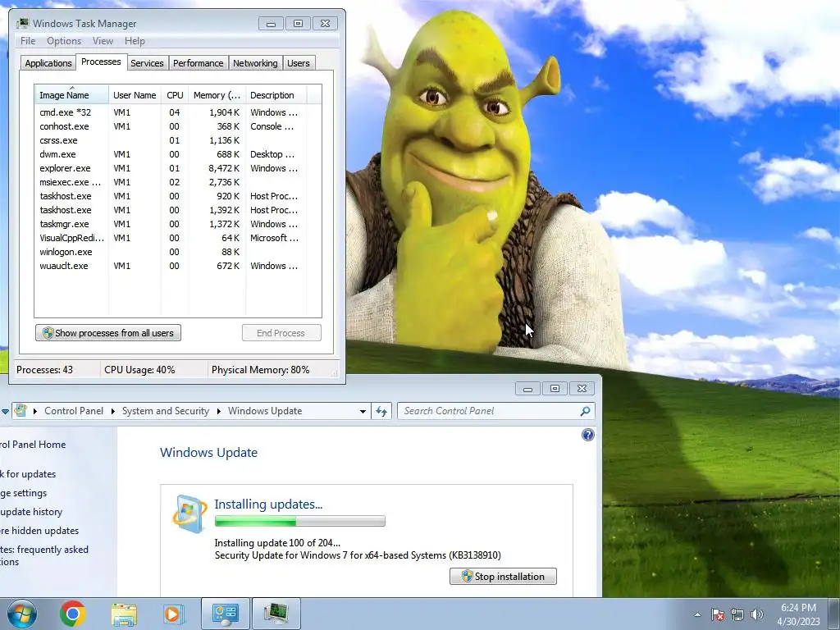Expand arrow after System and Security breadcrumb
This screenshot has height=630, width=840.
tap(218, 412)
